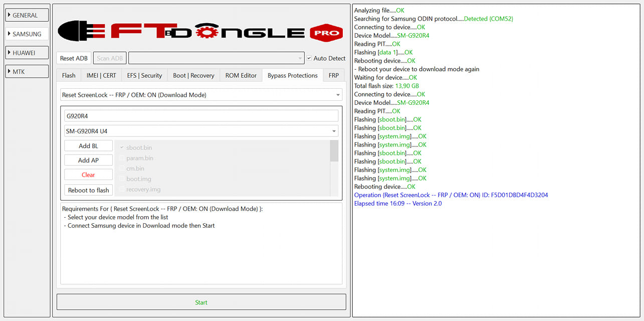
Task: Click the 'Analyzing file.....OK' log line
Action: tap(379, 11)
